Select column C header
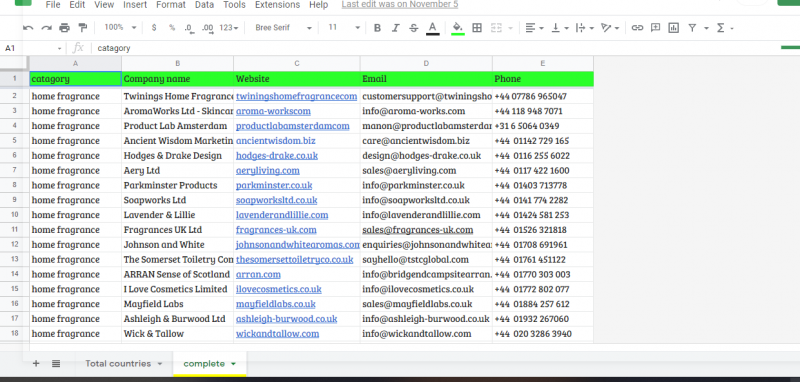The width and height of the screenshot is (800, 382). pos(297,63)
